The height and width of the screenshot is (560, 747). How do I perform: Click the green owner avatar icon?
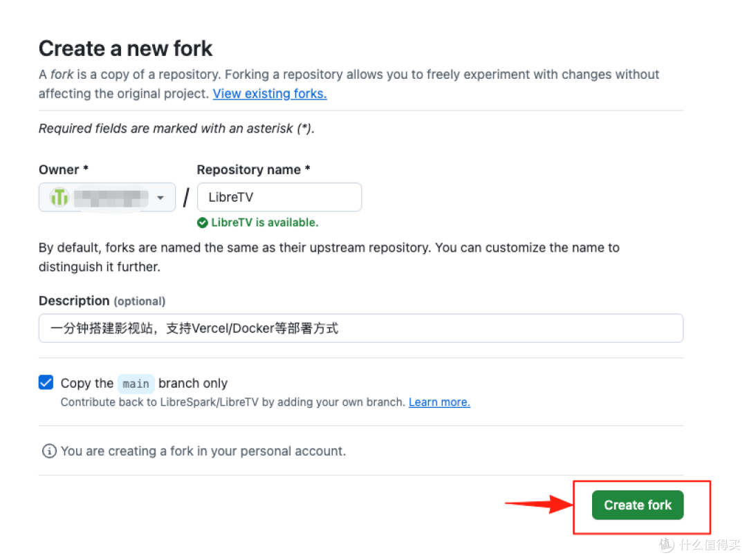click(59, 198)
